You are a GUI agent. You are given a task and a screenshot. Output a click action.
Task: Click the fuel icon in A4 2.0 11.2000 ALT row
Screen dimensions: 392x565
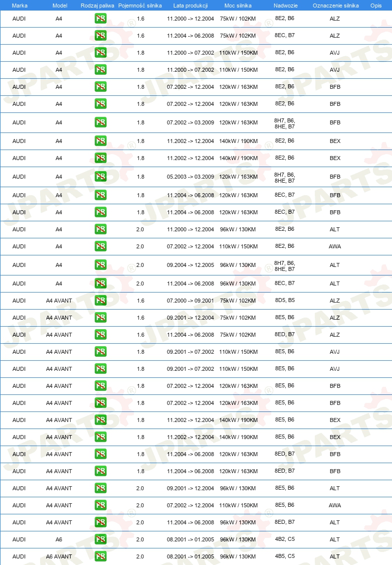[x=100, y=229]
